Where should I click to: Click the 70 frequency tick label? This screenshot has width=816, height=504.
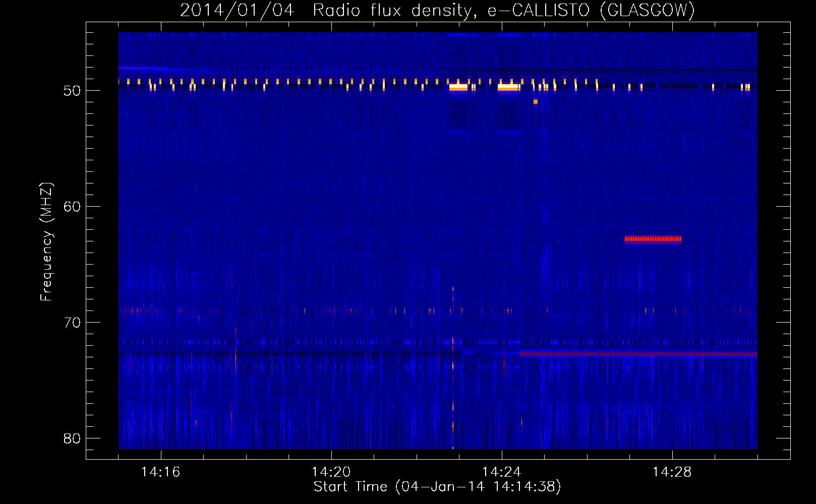(x=72, y=323)
